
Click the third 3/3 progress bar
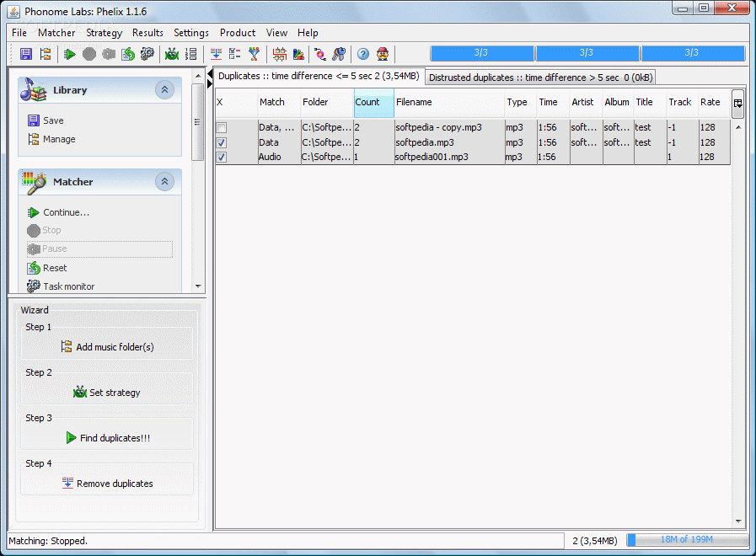692,53
